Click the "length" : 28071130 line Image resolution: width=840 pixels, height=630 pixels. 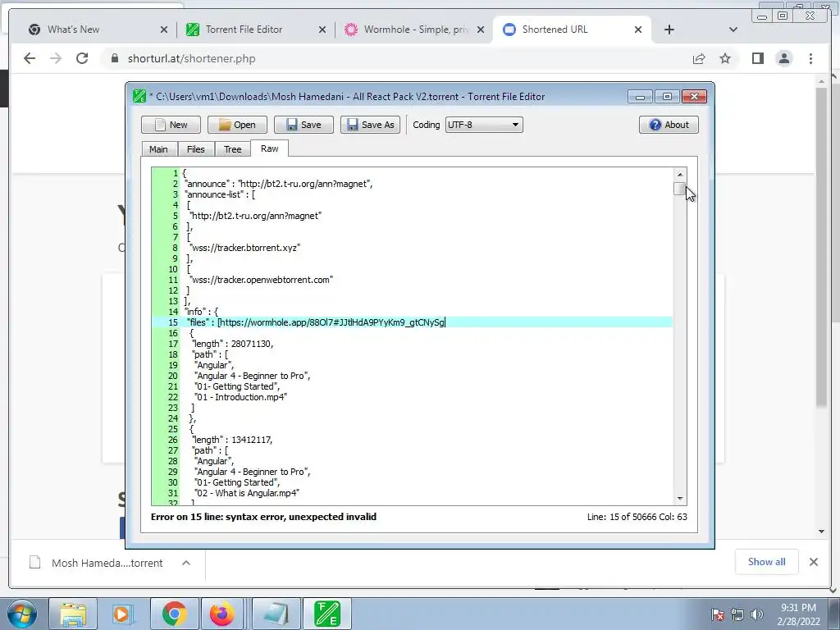click(x=232, y=344)
